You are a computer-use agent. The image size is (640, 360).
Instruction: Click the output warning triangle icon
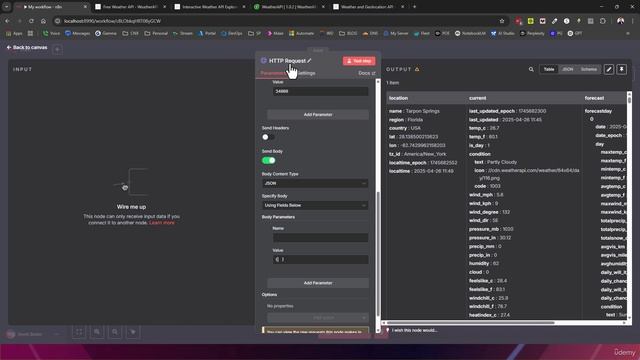tap(417, 69)
